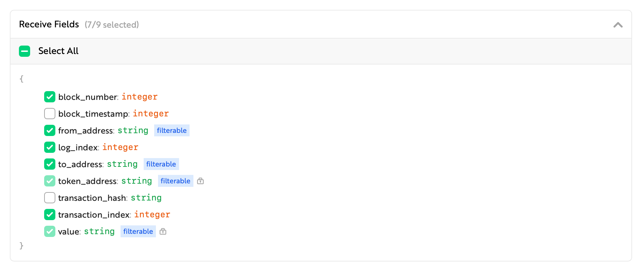Uncheck the transaction_index checkbox
Viewport: 644px width, 272px height.
click(x=50, y=215)
